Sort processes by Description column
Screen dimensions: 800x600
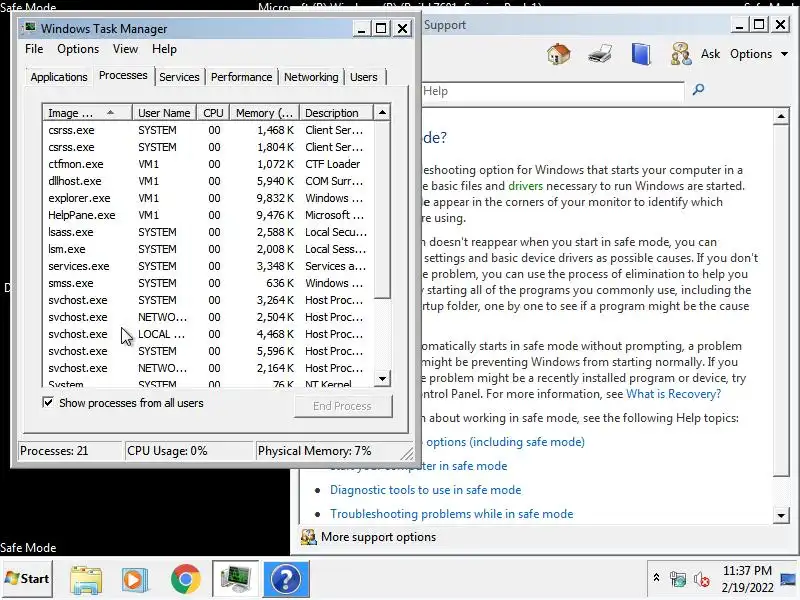pyautogui.click(x=337, y=113)
